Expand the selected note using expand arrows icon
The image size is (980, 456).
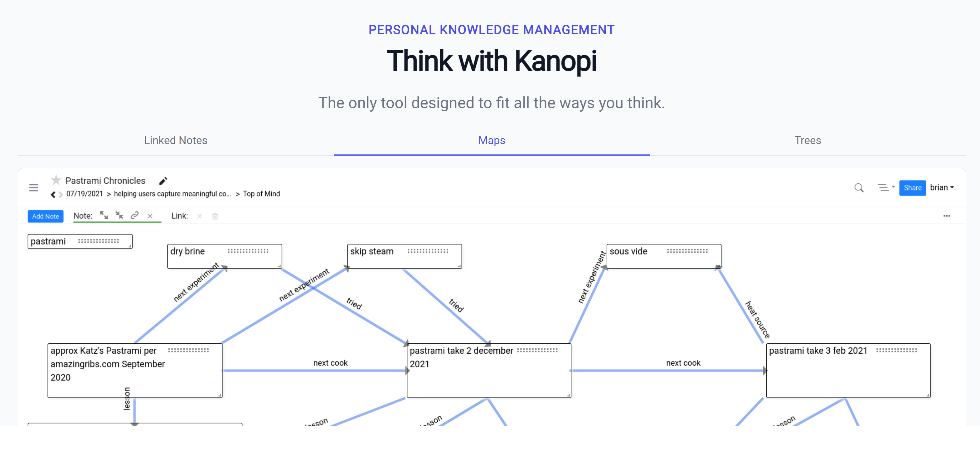104,216
